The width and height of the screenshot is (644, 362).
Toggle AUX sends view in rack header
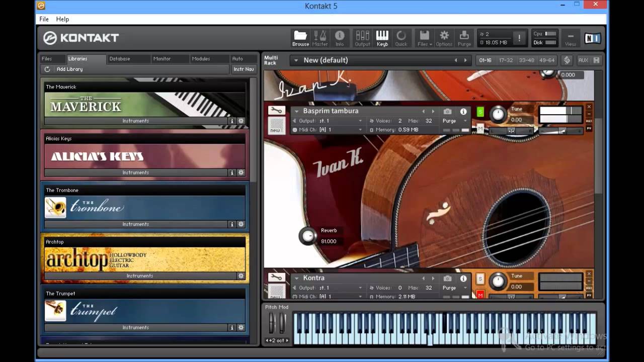583,60
